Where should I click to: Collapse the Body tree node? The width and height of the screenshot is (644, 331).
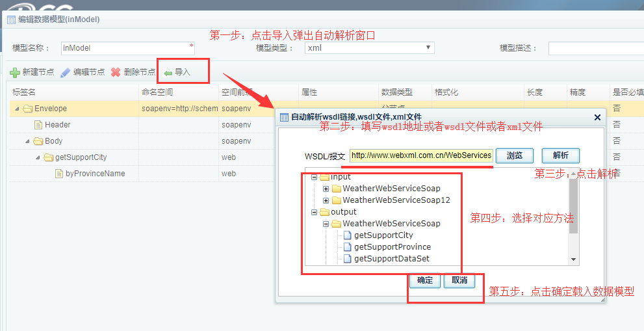[27, 142]
